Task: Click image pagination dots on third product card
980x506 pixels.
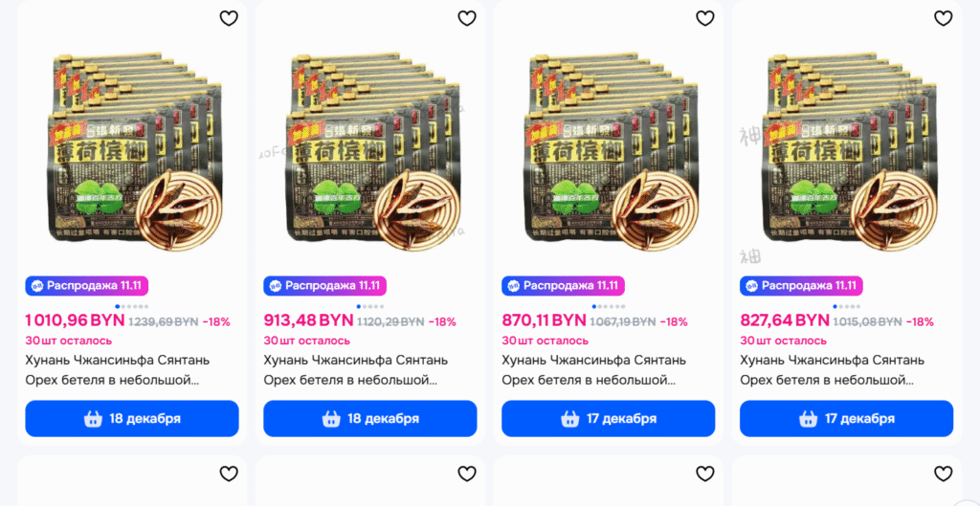Action: 608,307
